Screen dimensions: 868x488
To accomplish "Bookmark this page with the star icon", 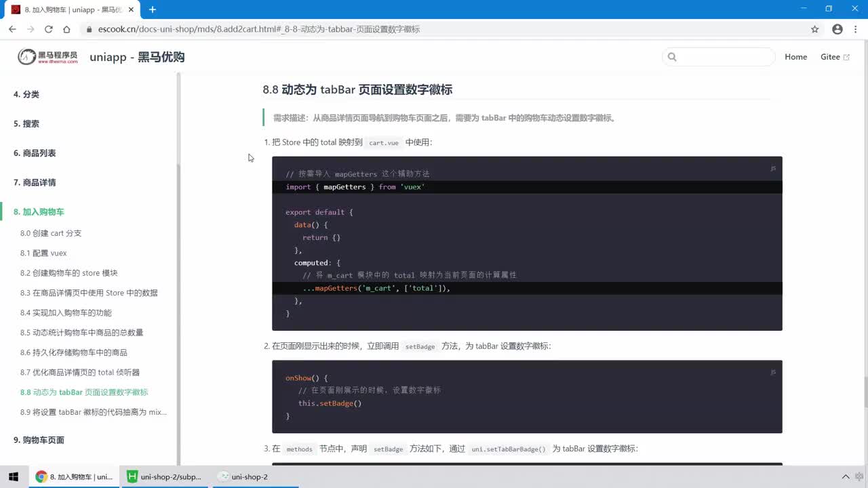I will (x=815, y=29).
